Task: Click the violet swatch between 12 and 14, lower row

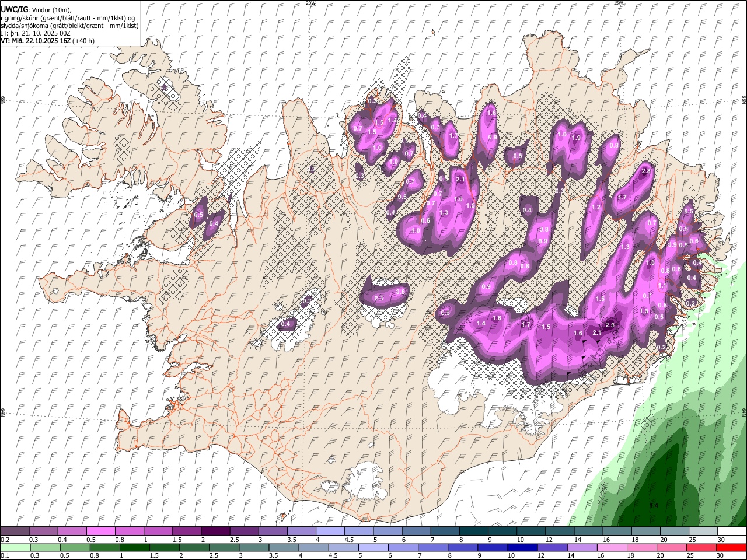Action: pyautogui.click(x=552, y=548)
